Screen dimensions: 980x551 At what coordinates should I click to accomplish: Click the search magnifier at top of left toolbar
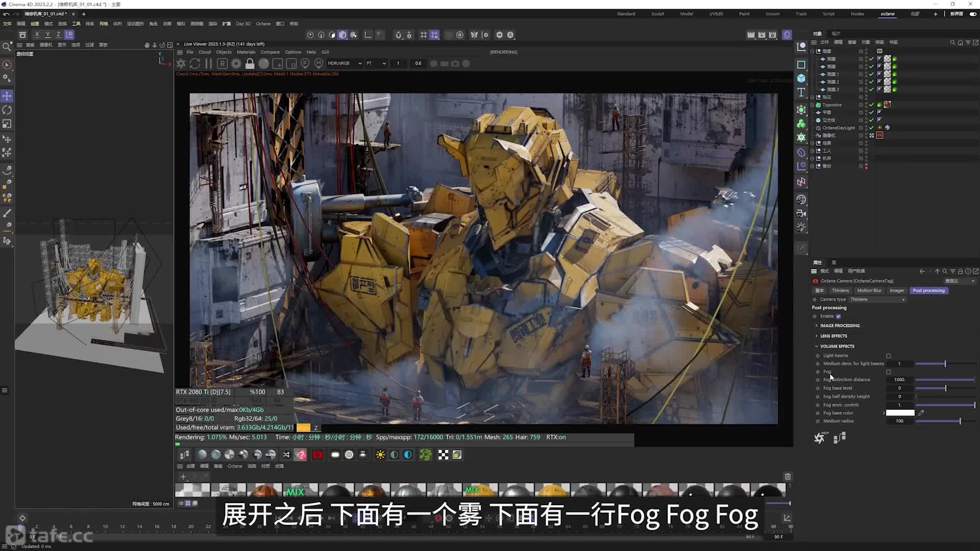pos(7,47)
